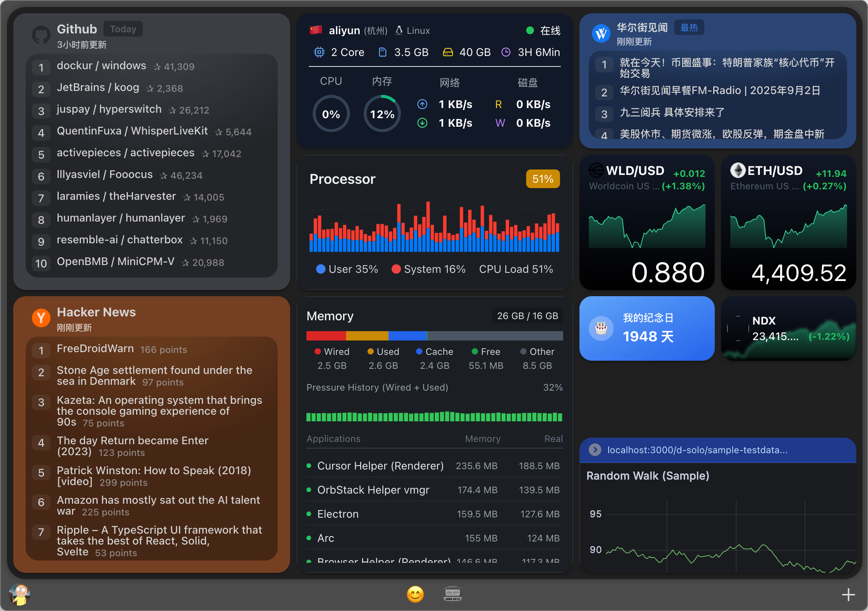Screen dimensions: 868x611
Task: Click the uptime clock icon beside 3H 6Min
Action: 506,52
